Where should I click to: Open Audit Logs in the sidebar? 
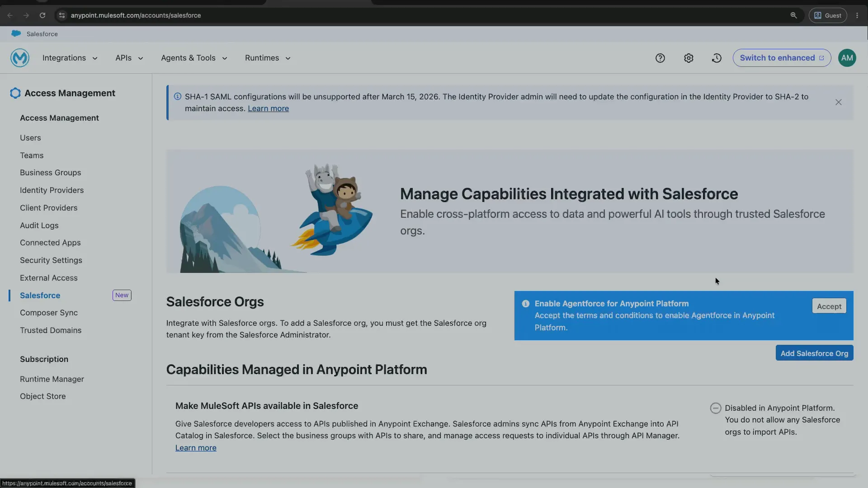[x=39, y=225]
